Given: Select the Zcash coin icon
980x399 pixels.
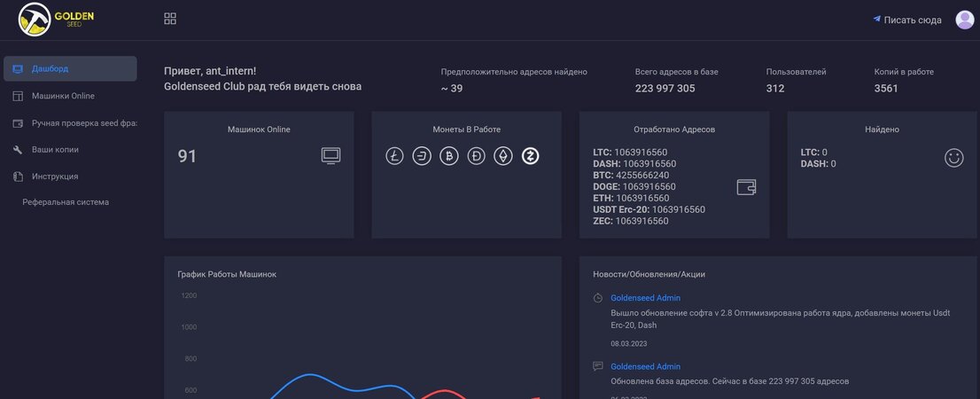Looking at the screenshot, I should (x=531, y=156).
